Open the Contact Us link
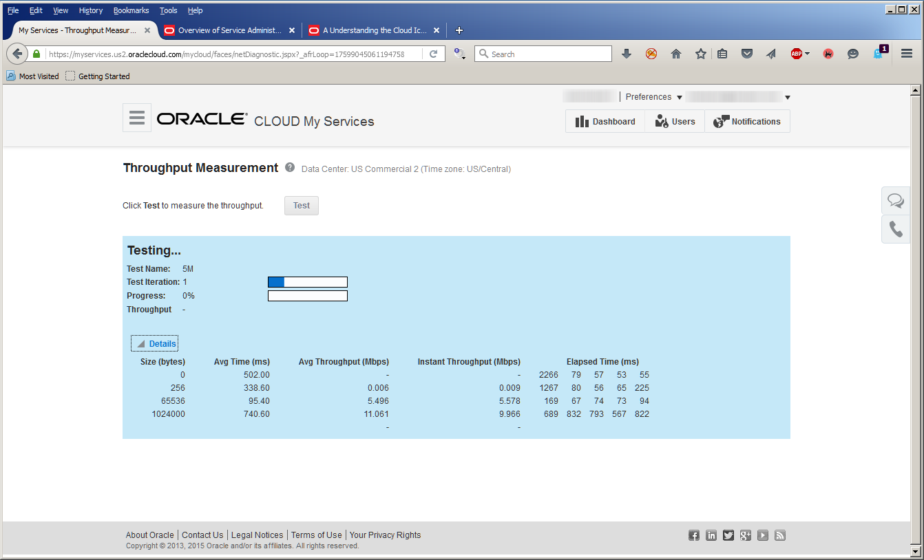 pyautogui.click(x=202, y=535)
